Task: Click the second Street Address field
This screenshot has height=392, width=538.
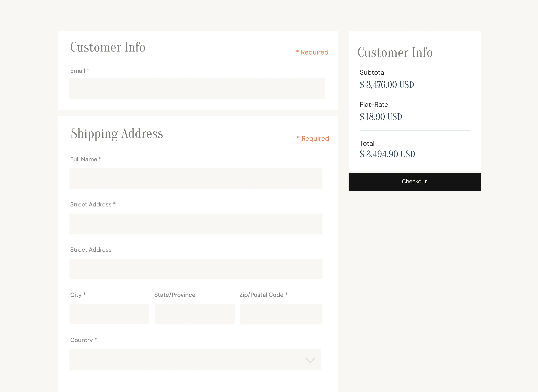Action: [196, 269]
